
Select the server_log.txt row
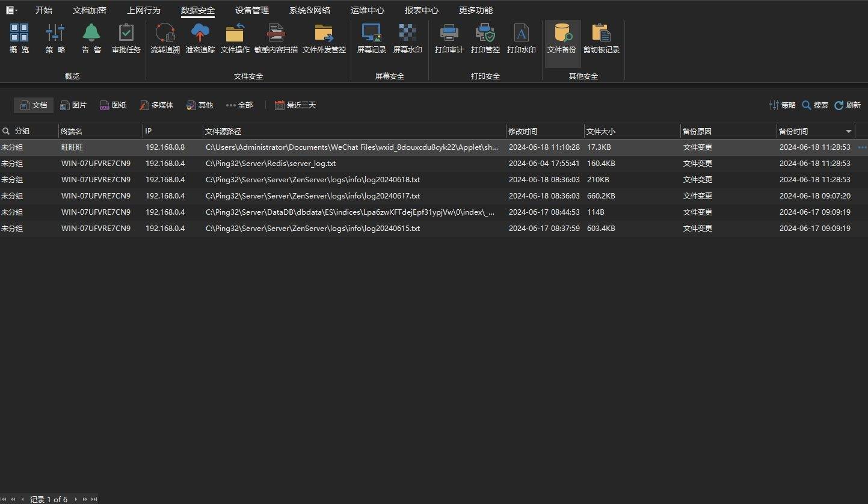[x=434, y=164]
